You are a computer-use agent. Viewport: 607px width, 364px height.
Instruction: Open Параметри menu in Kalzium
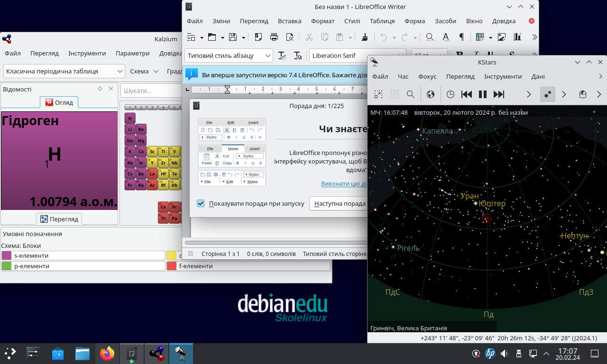coord(132,54)
